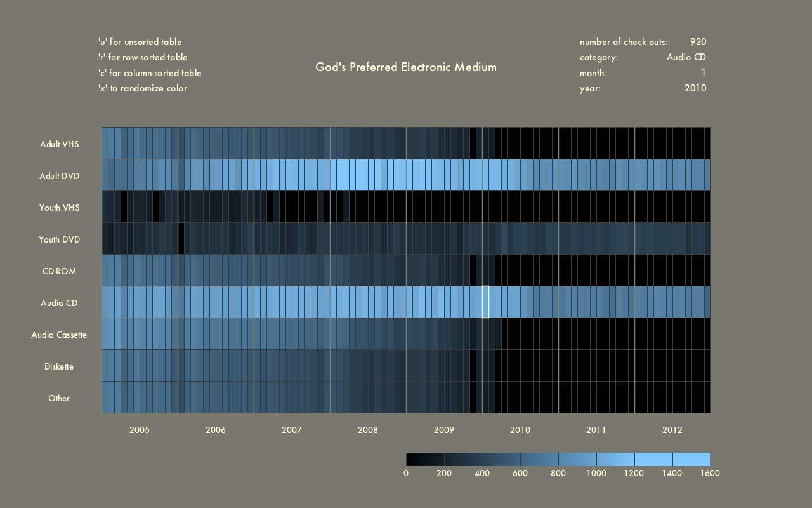The image size is (812, 508).
Task: Click the Other row label
Action: point(59,398)
